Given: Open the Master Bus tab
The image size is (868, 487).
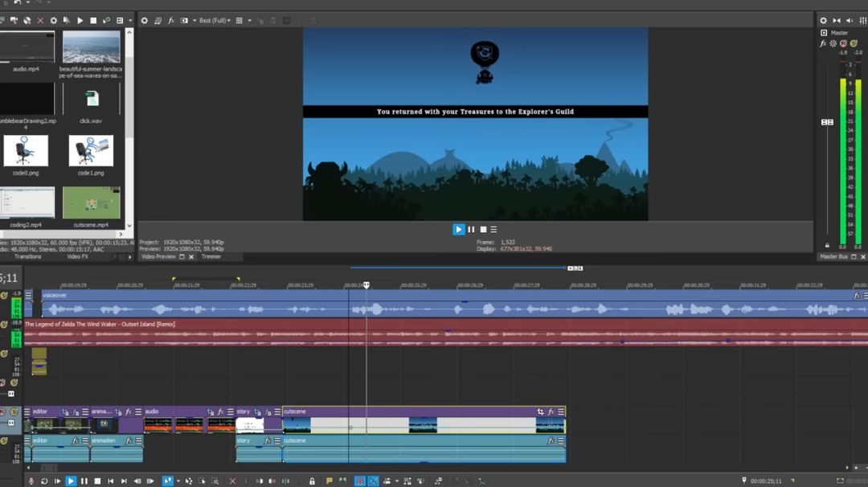Looking at the screenshot, I should click(x=833, y=257).
